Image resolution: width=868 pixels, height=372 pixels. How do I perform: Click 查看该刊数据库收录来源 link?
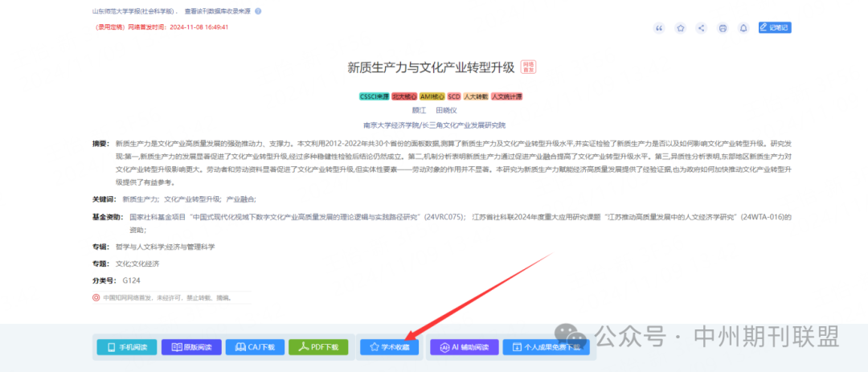[x=218, y=11]
